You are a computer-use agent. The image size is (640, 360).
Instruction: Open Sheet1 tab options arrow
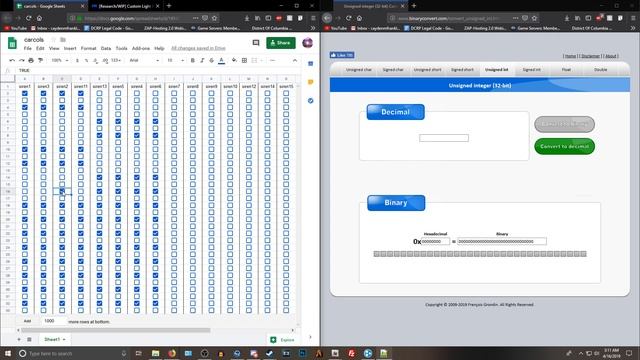(64, 340)
